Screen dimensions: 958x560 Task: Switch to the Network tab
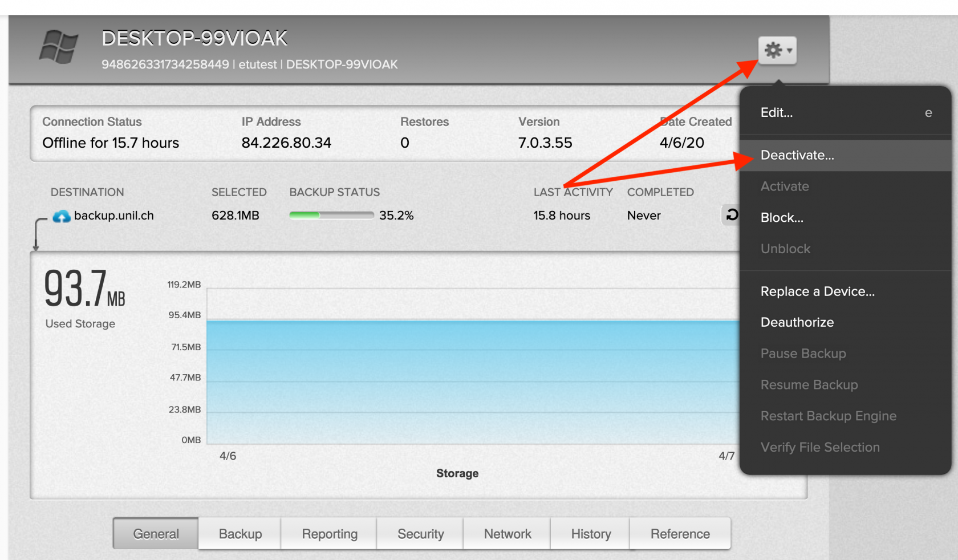(507, 534)
